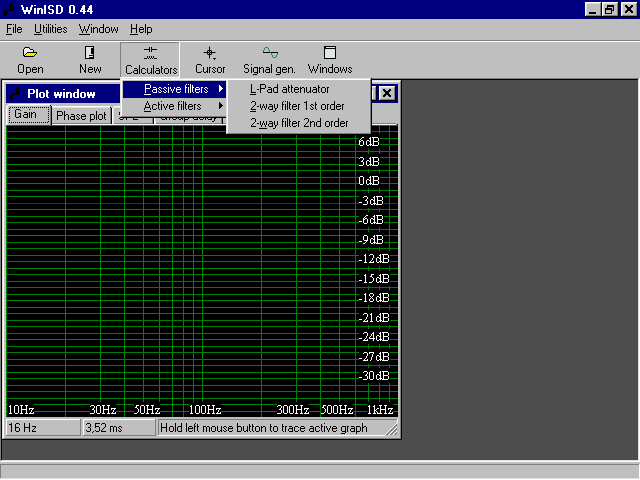This screenshot has width=640, height=480.
Task: Click the -12dB axis label
Action: (374, 259)
